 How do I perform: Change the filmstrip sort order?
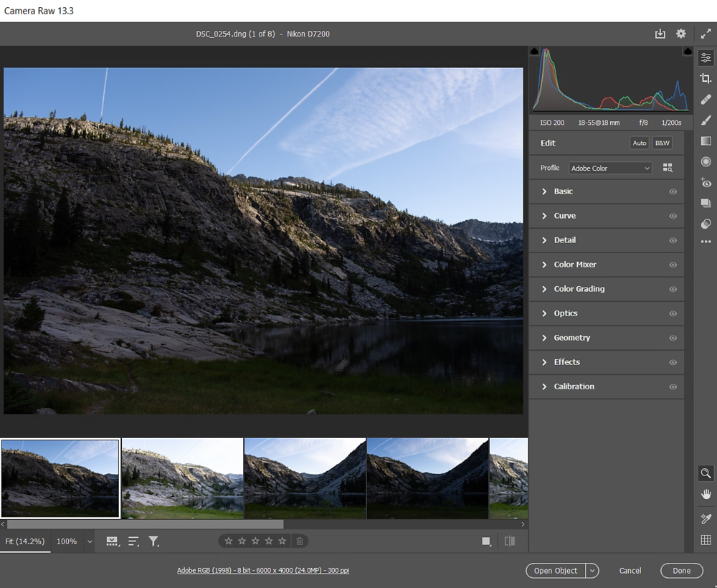click(133, 541)
